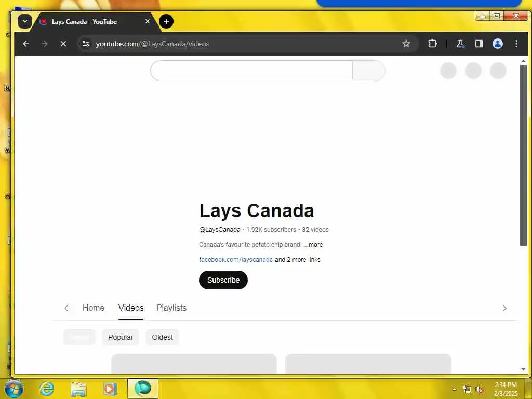Subscribe to Lays Canada channel
Image resolution: width=532 pixels, height=399 pixels.
pos(223,280)
